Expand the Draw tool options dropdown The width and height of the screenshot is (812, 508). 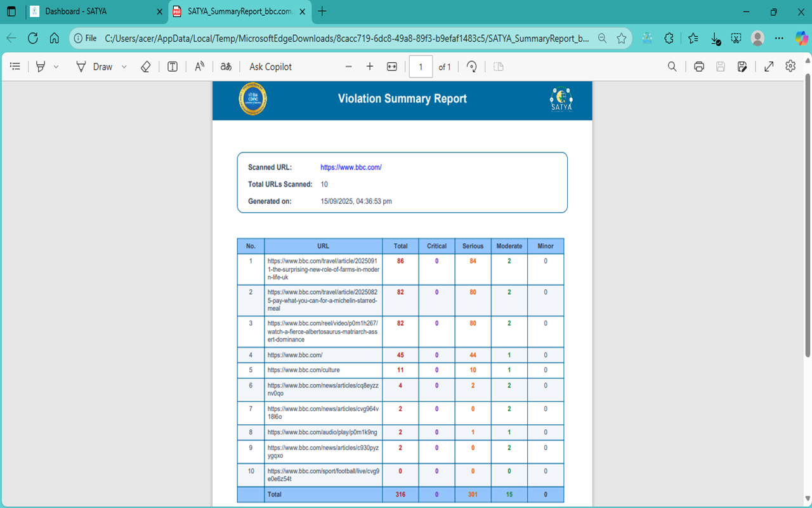pyautogui.click(x=124, y=67)
